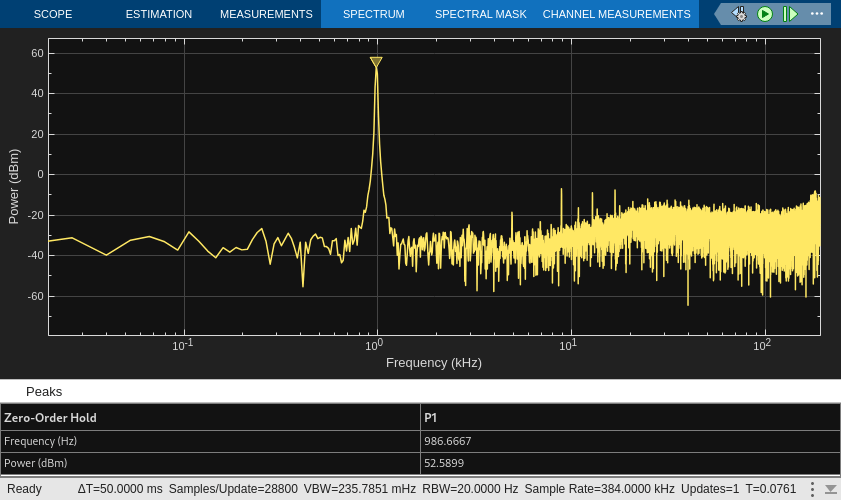The height and width of the screenshot is (500, 841).
Task: Click the P1 column header
Action: pos(431,417)
